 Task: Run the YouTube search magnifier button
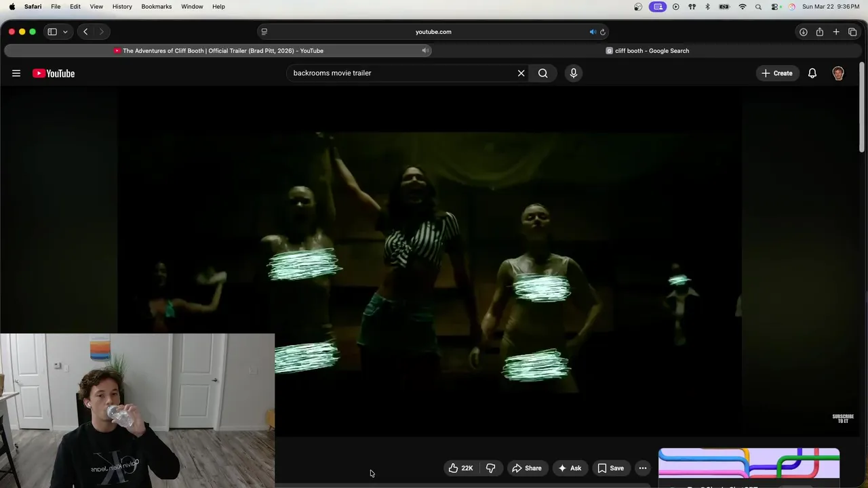[542, 73]
